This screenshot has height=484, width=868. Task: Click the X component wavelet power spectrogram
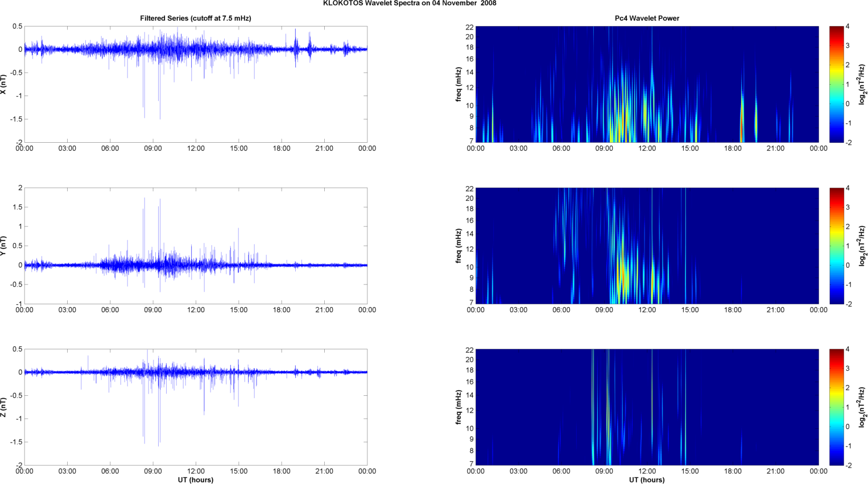[647, 84]
